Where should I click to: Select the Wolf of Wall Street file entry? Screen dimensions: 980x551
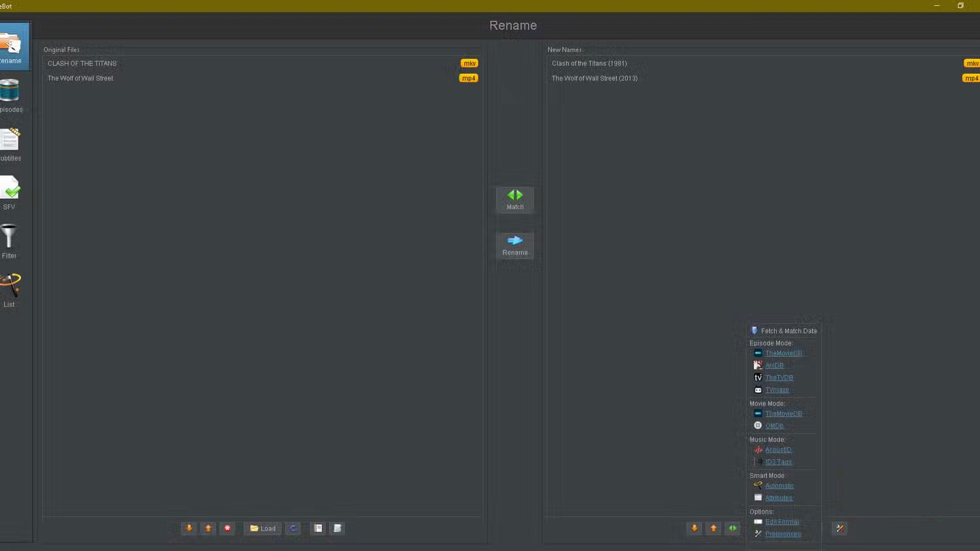(x=80, y=78)
